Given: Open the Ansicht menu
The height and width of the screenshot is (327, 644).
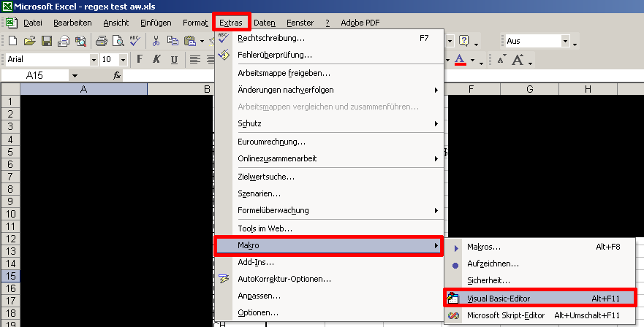Looking at the screenshot, I should tap(116, 23).
